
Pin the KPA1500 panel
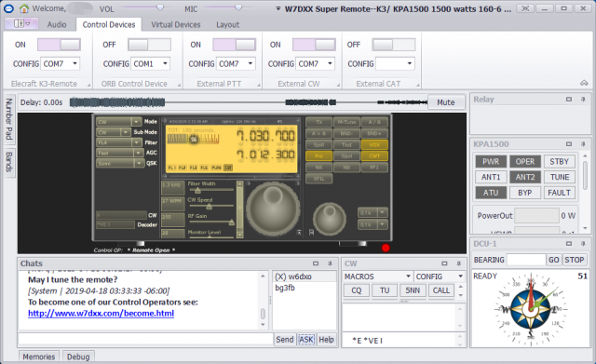(x=583, y=144)
